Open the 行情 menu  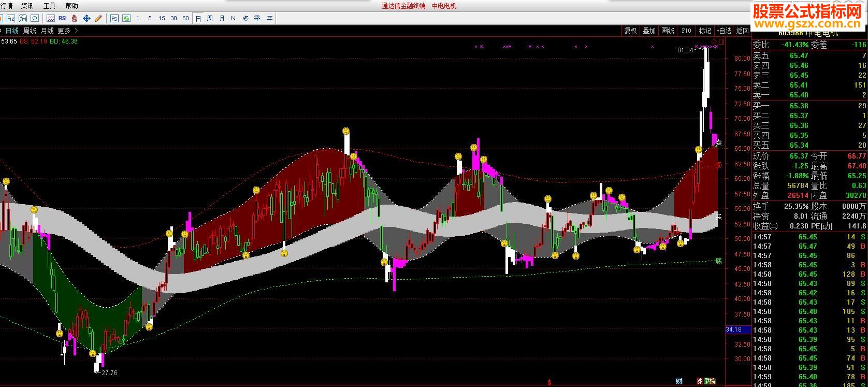coord(7,6)
